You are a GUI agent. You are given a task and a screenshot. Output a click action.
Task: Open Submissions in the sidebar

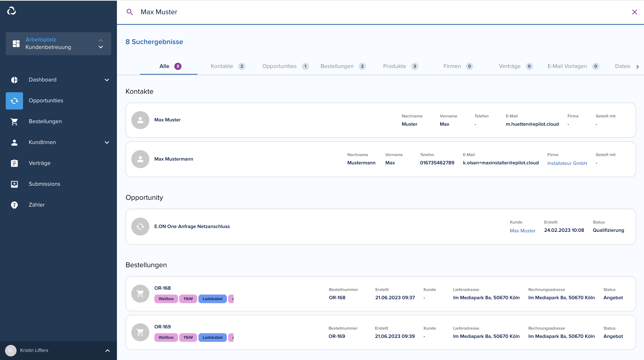[x=44, y=184]
